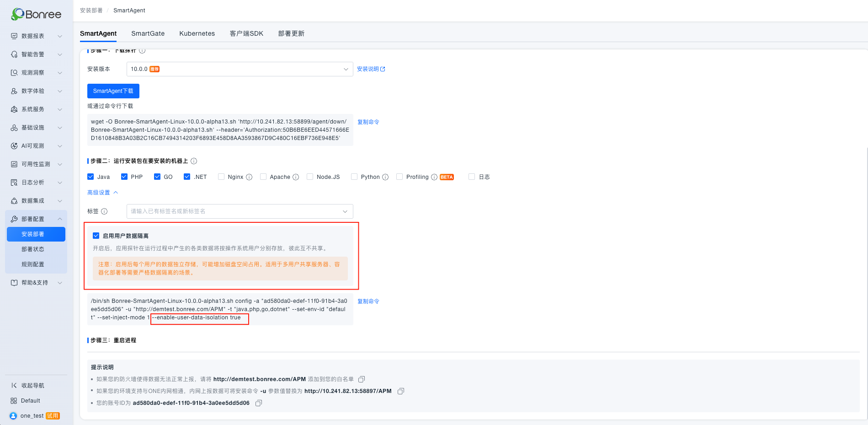Switch to the 部署更新 tab
This screenshot has height=425, width=868.
click(x=291, y=33)
